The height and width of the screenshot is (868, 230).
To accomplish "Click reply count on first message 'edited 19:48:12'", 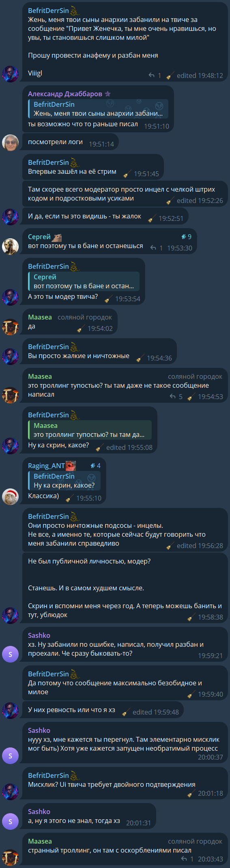I will (155, 76).
